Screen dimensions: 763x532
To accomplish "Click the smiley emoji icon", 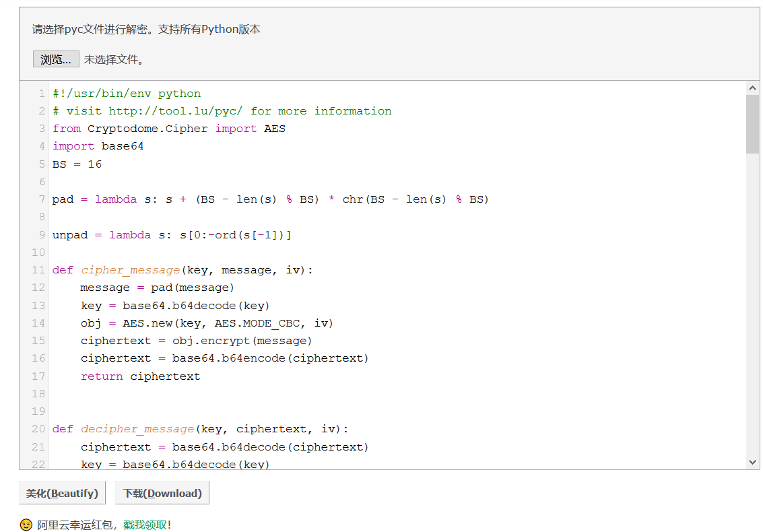I will pos(26,525).
